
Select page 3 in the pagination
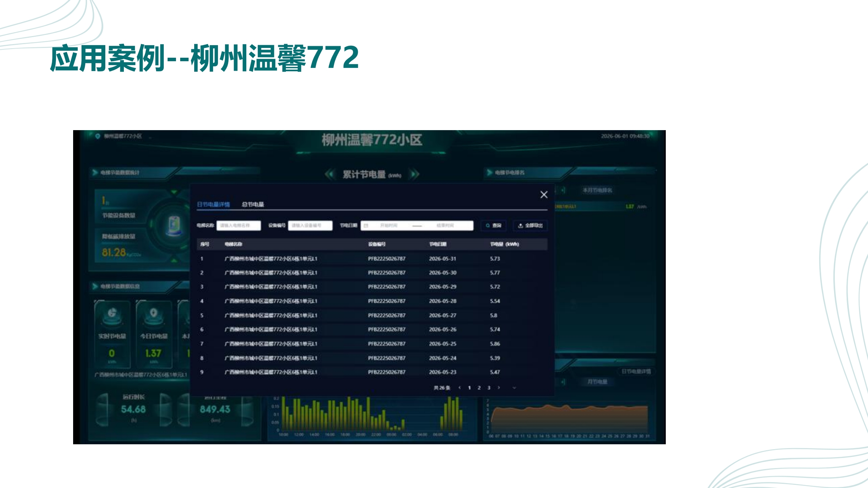[x=489, y=388]
